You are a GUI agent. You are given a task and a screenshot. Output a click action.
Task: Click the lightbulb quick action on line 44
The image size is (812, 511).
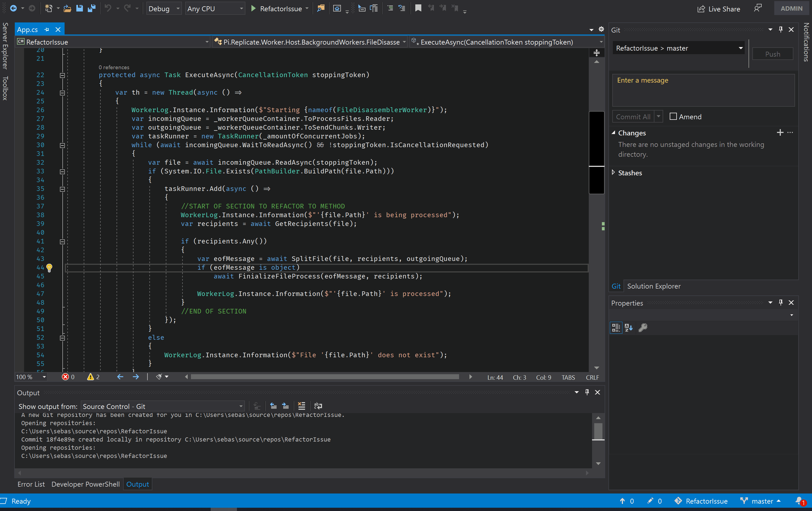tap(49, 268)
